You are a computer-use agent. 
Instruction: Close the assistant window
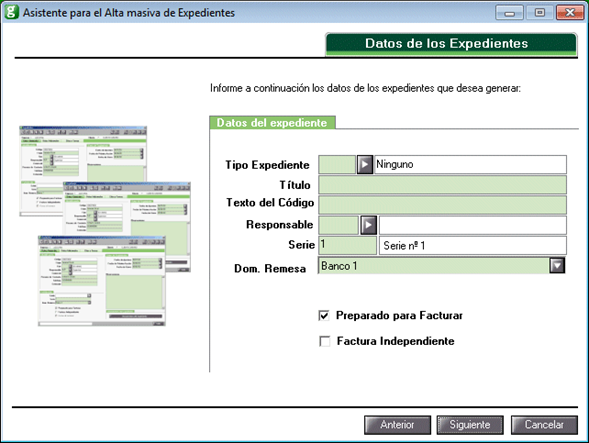[570, 13]
